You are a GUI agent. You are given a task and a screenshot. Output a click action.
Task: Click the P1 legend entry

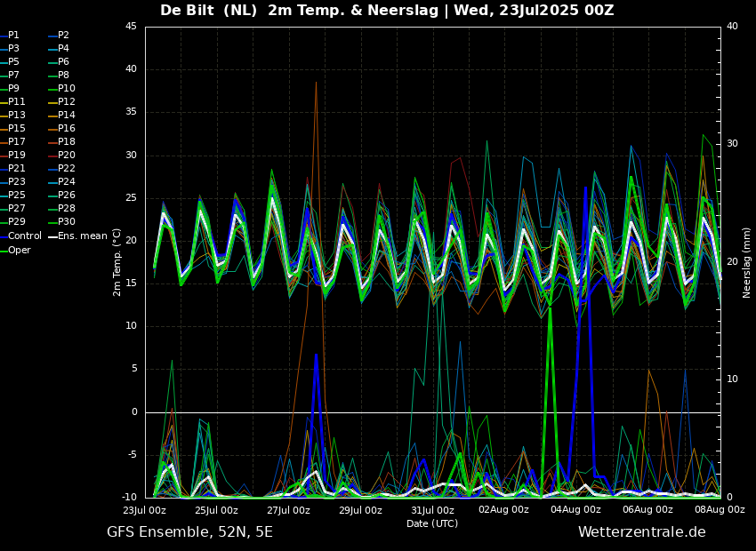(x=13, y=36)
